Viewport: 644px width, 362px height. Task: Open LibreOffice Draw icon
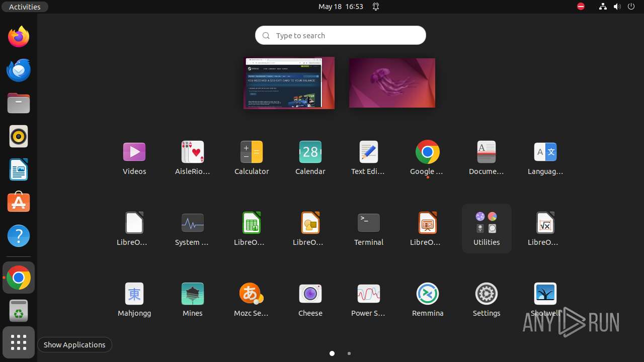coord(310,223)
